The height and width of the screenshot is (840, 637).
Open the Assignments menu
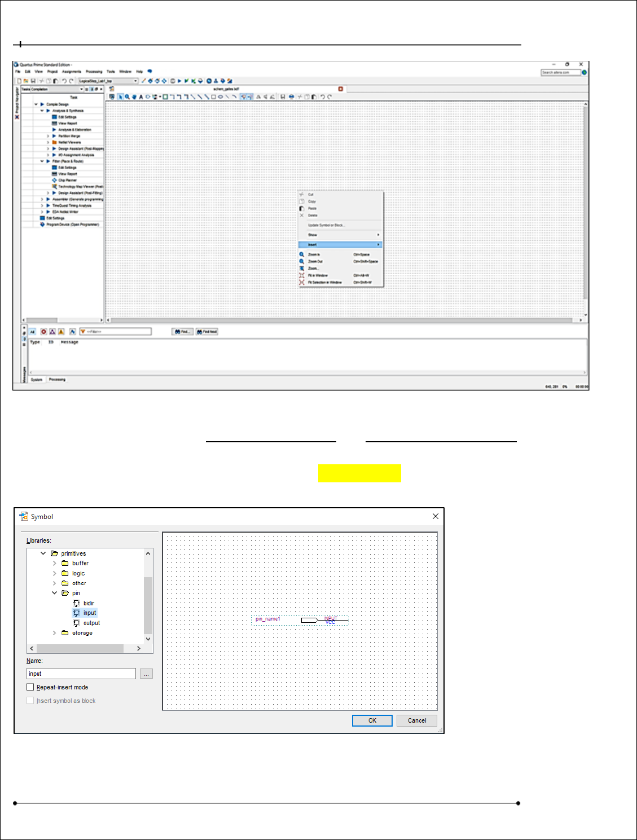click(x=72, y=72)
